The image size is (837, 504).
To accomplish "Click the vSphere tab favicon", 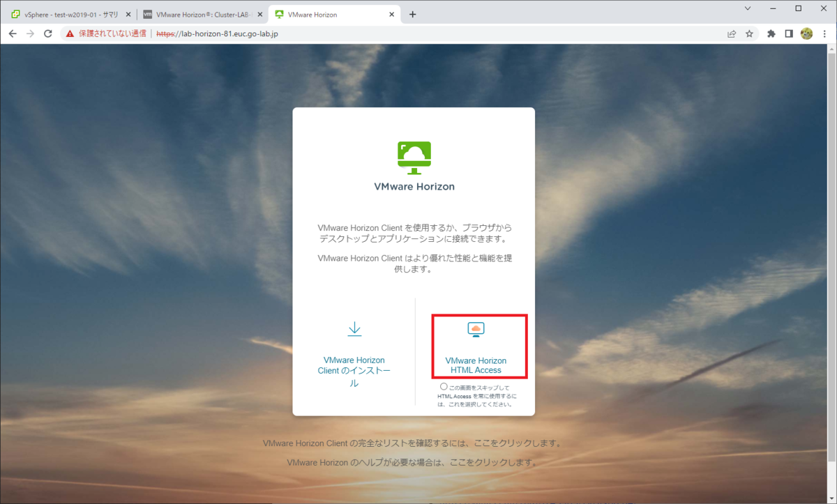I will point(15,14).
